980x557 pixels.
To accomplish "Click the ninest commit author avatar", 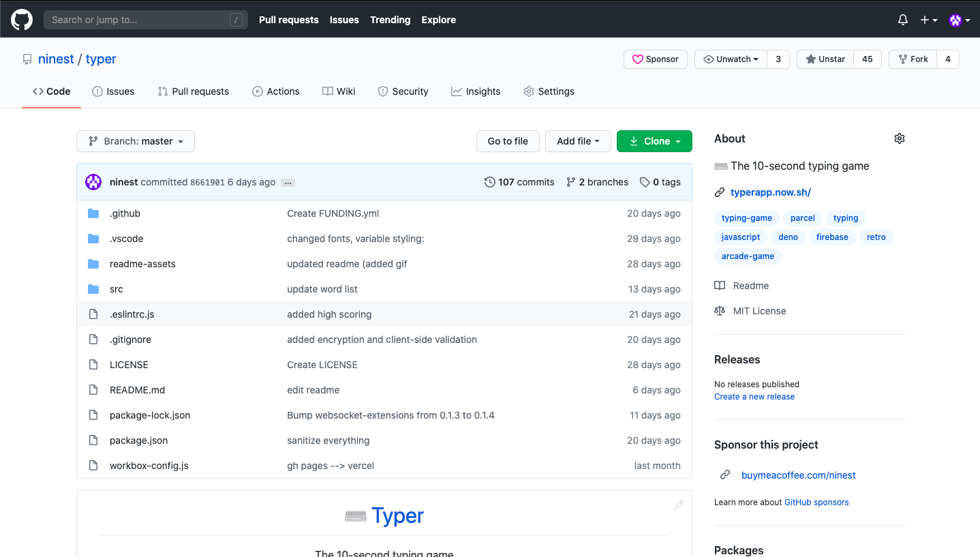I will pyautogui.click(x=93, y=182).
